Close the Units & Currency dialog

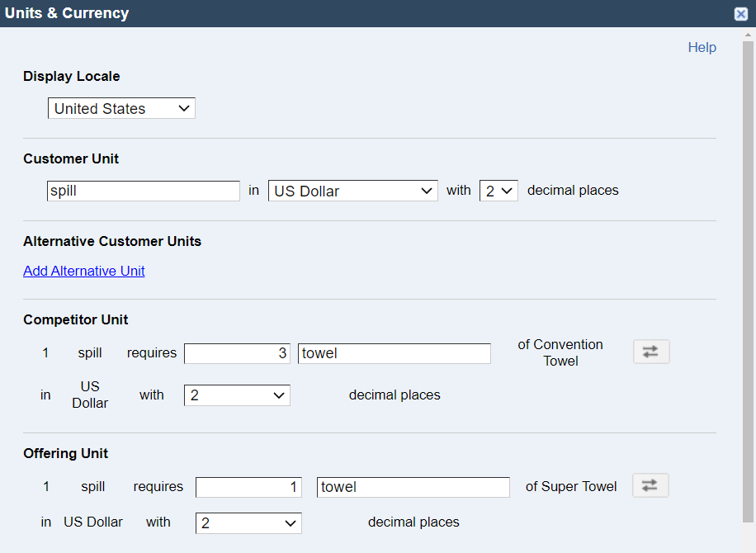(741, 13)
